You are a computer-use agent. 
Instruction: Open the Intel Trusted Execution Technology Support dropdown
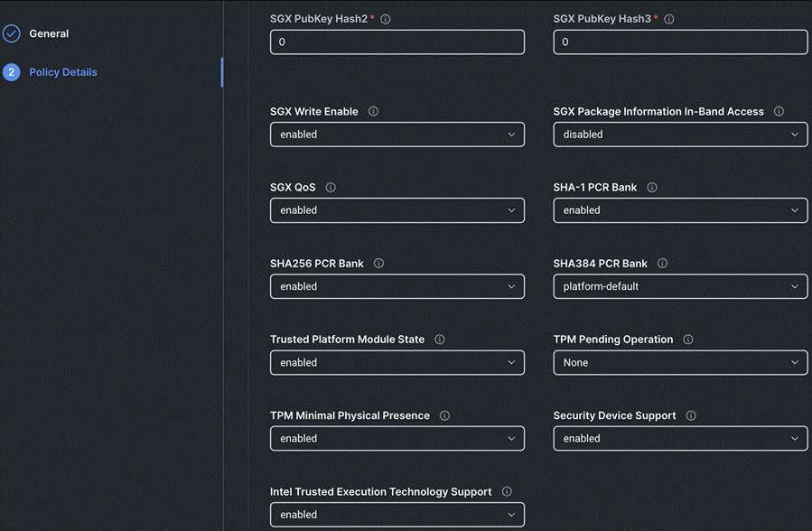(397, 514)
